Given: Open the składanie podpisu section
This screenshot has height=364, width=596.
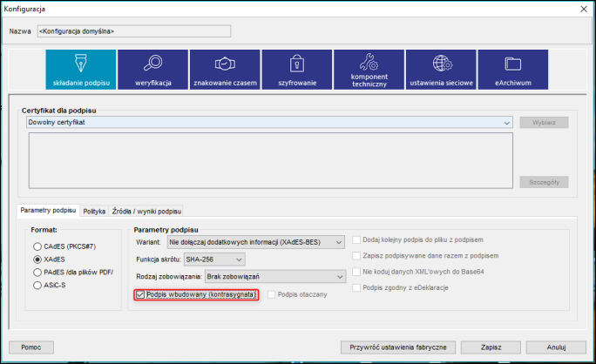Looking at the screenshot, I should click(81, 70).
